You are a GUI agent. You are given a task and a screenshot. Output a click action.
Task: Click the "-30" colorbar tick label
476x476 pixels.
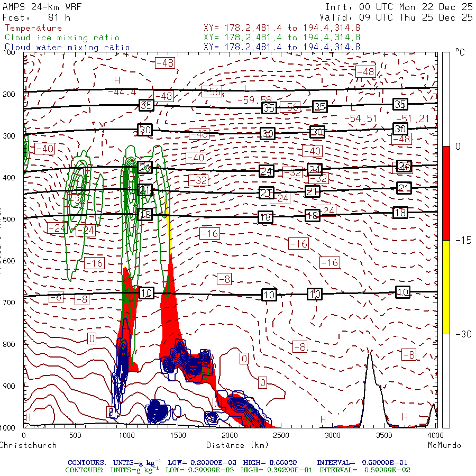click(x=463, y=334)
